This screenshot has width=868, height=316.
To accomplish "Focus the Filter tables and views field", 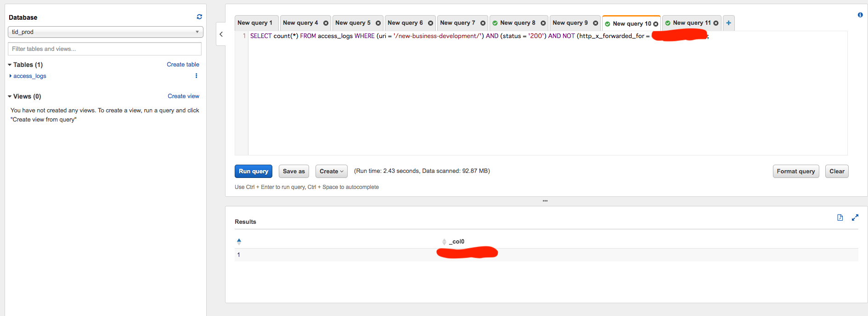I will click(x=105, y=49).
